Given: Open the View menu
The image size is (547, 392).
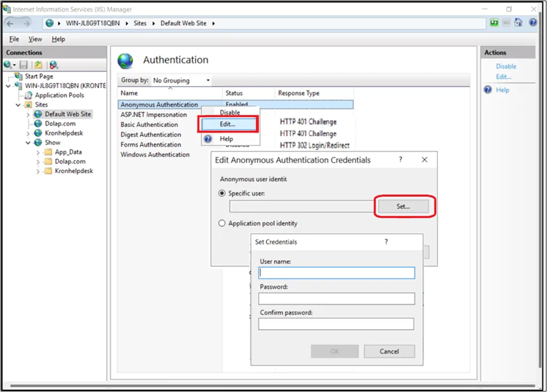Looking at the screenshot, I should 35,39.
